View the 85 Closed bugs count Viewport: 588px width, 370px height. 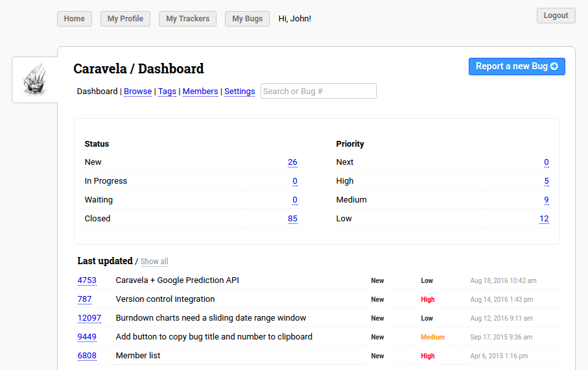point(292,219)
